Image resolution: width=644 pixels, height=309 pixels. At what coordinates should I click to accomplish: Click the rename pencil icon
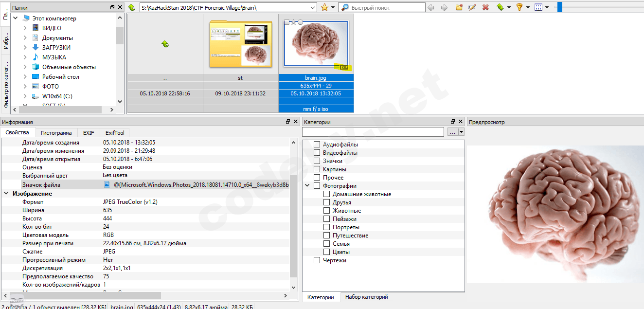pyautogui.click(x=472, y=7)
